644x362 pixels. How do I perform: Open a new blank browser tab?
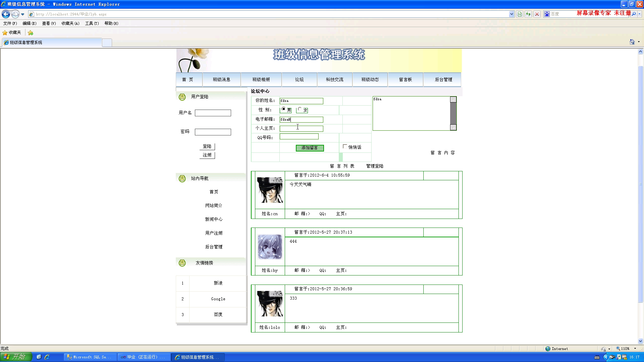(x=107, y=43)
